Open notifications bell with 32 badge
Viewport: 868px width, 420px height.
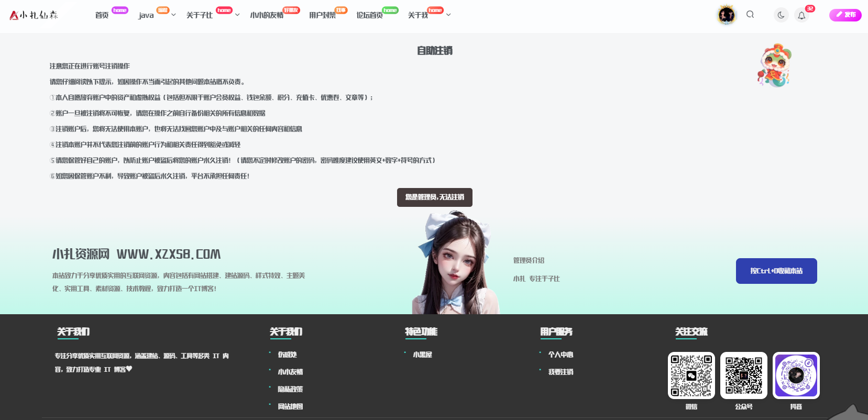click(x=801, y=15)
